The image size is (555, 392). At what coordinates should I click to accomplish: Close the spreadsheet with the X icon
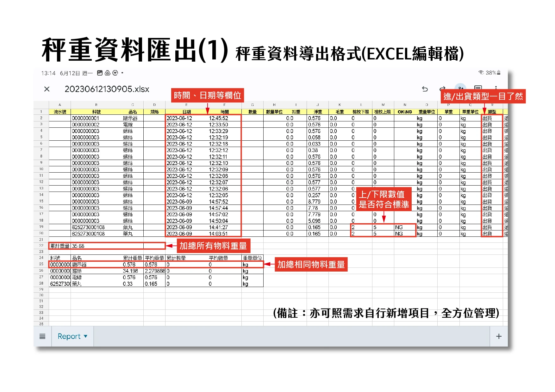pyautogui.click(x=47, y=89)
